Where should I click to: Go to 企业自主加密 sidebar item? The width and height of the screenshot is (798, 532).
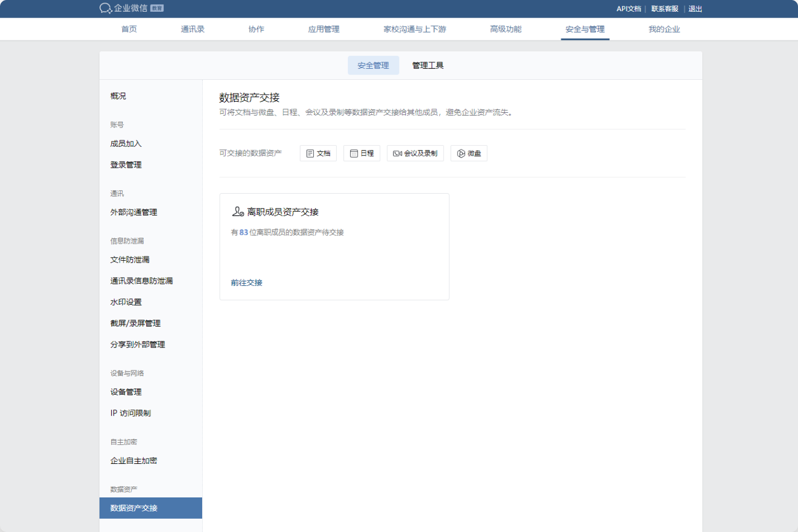(x=134, y=461)
